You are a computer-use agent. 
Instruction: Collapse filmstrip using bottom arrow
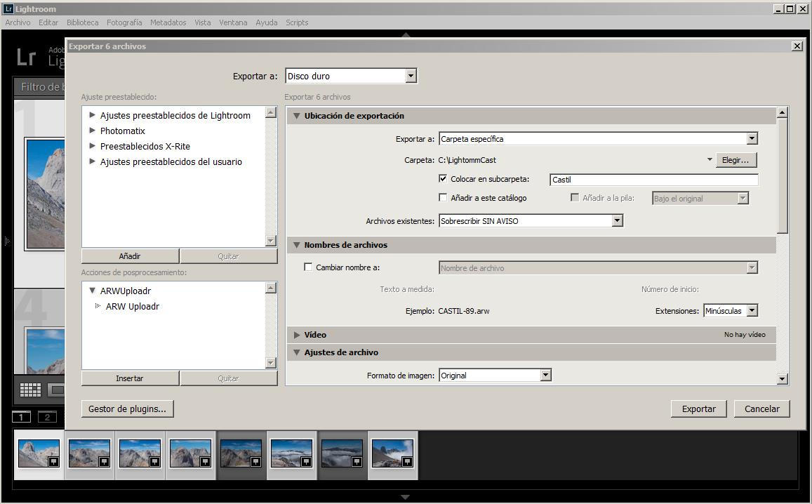(x=406, y=497)
